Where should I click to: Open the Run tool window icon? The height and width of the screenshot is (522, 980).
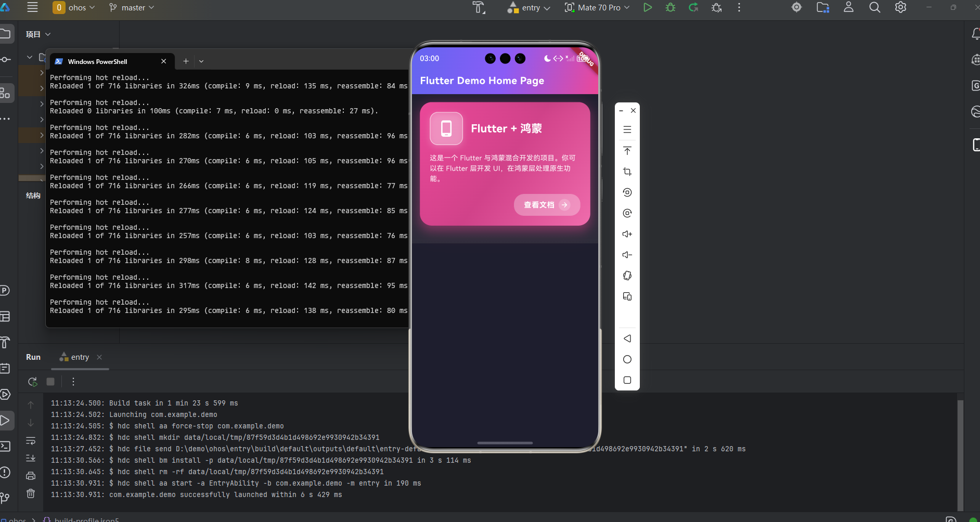point(5,420)
